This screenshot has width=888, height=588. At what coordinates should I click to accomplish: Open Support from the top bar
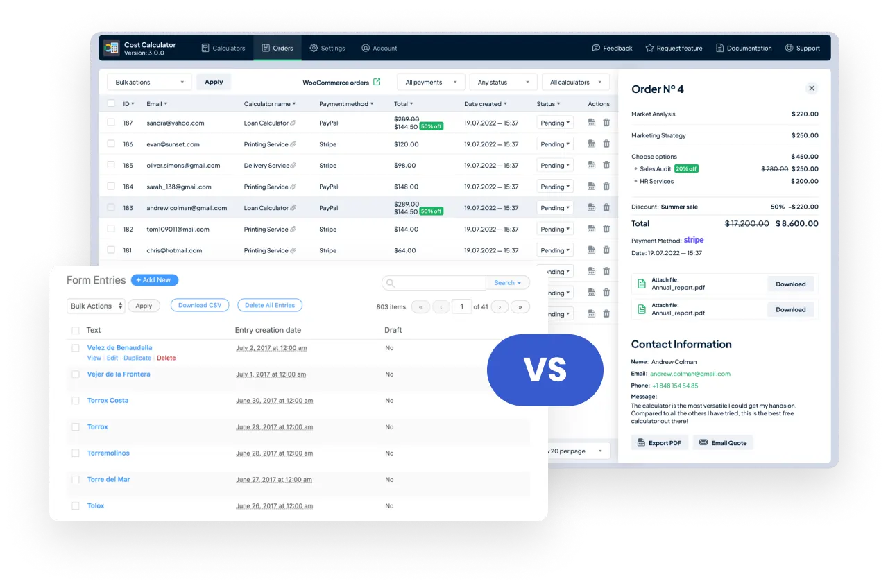tap(802, 48)
